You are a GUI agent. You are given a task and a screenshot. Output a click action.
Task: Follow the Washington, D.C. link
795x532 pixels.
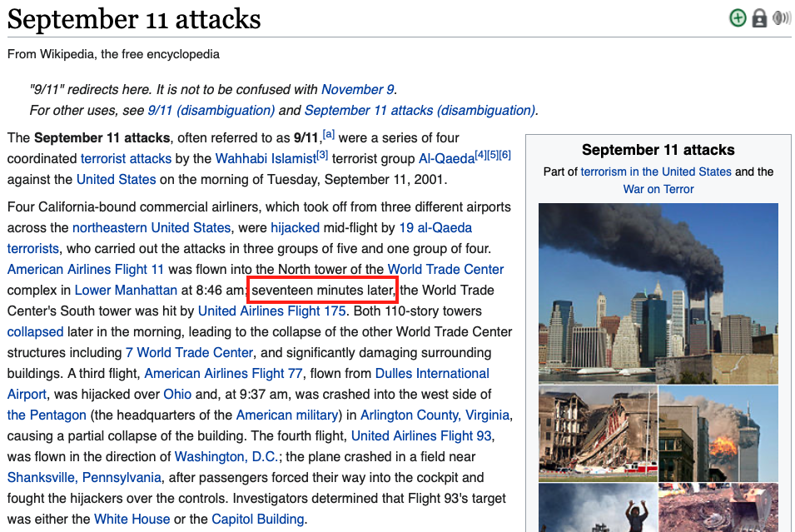226,456
